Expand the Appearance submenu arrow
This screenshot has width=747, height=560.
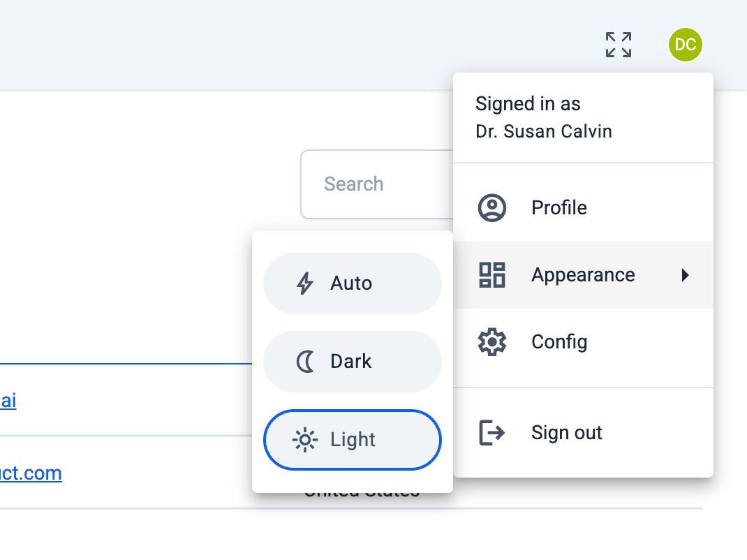point(686,275)
